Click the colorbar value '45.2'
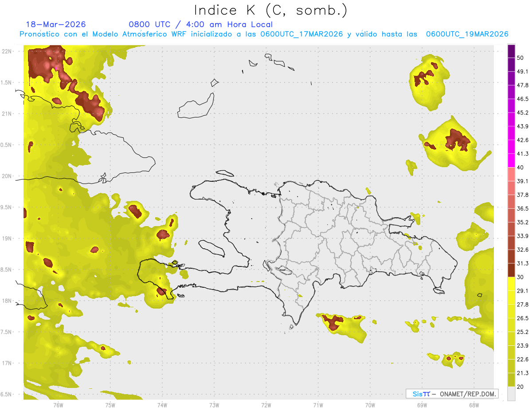Image resolution: width=532 pixels, height=411 pixels. 523,113
